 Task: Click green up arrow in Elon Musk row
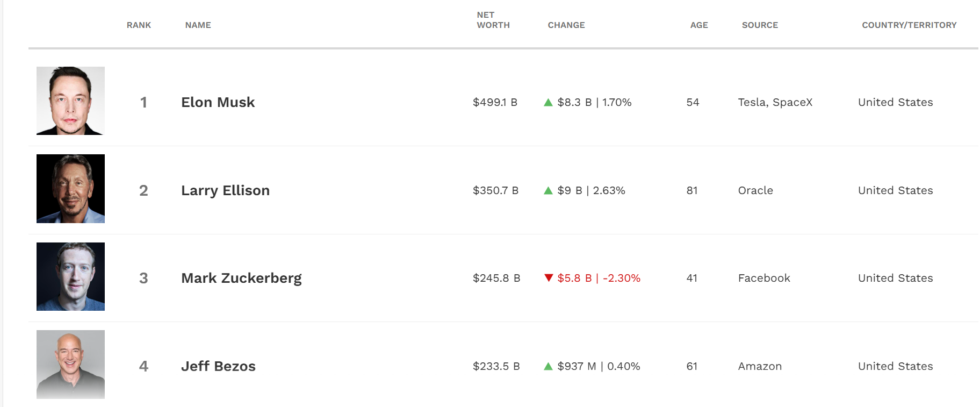[x=548, y=102]
